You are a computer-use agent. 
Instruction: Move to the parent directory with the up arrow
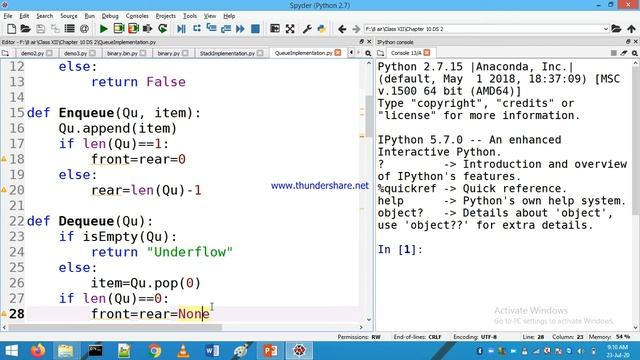point(631,29)
